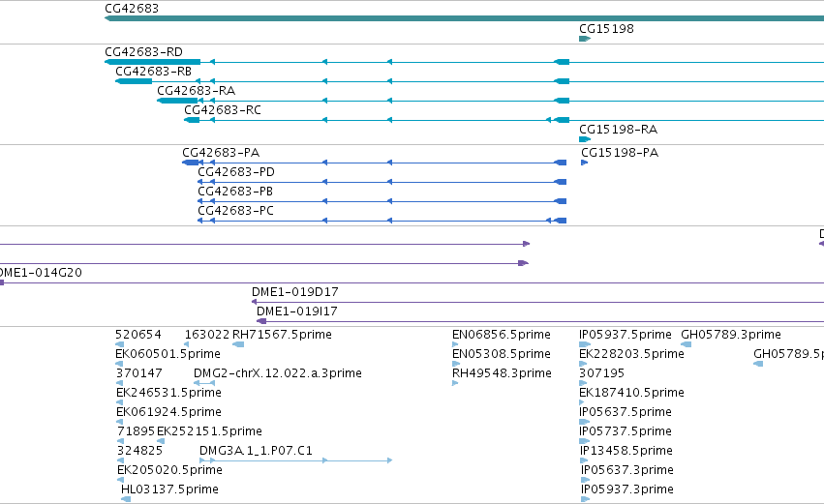This screenshot has width=824, height=504.
Task: Select transcript CG15198-RA label
Action: [x=618, y=130]
